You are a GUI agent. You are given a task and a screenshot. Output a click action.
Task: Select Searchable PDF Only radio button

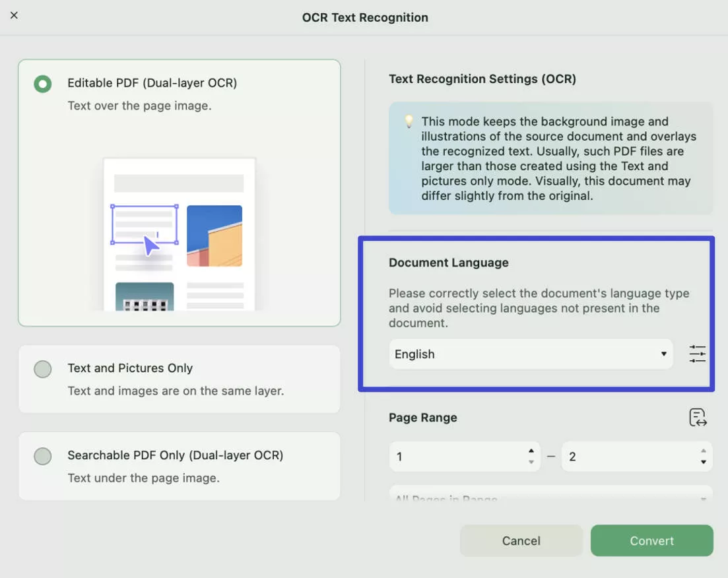(x=43, y=456)
